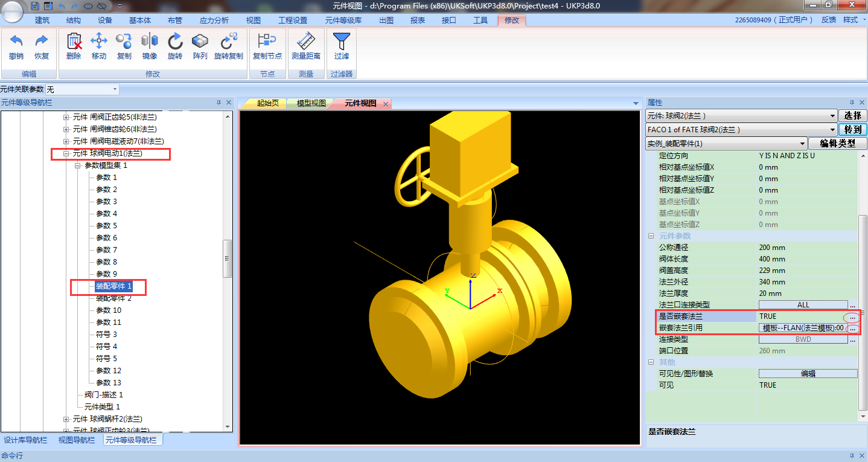The image size is (868, 462).
Task: Select 装配零件 2 in the tree
Action: coord(113,298)
